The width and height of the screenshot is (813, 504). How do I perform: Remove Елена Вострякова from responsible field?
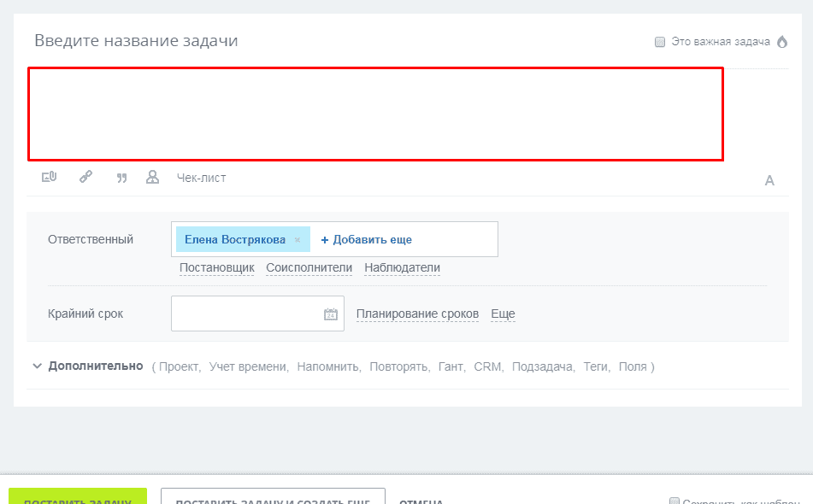298,240
